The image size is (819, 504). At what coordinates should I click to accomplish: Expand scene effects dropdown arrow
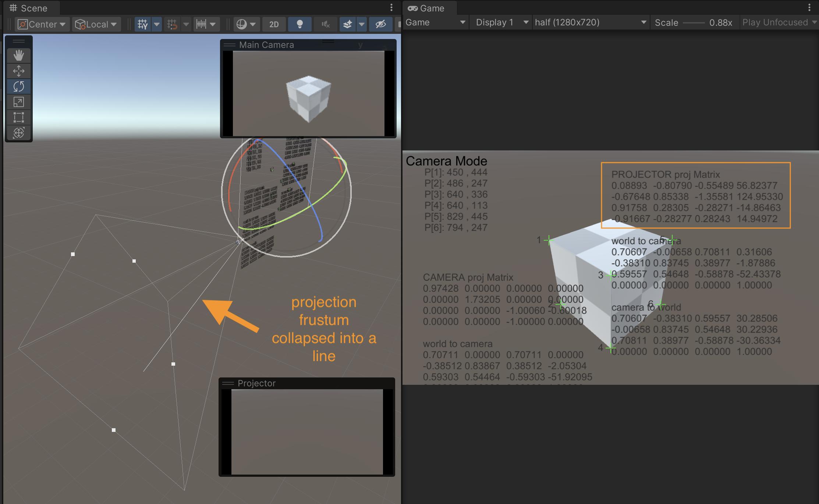click(362, 24)
